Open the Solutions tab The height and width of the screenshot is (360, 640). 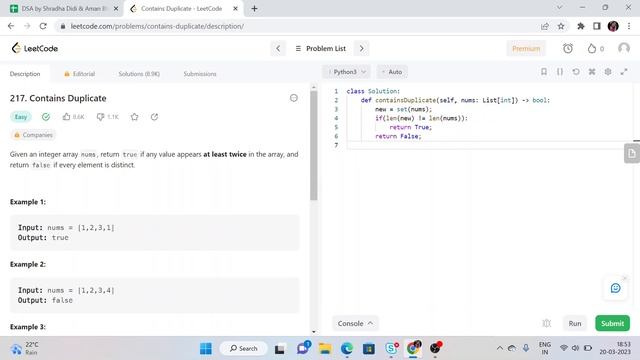tap(139, 74)
